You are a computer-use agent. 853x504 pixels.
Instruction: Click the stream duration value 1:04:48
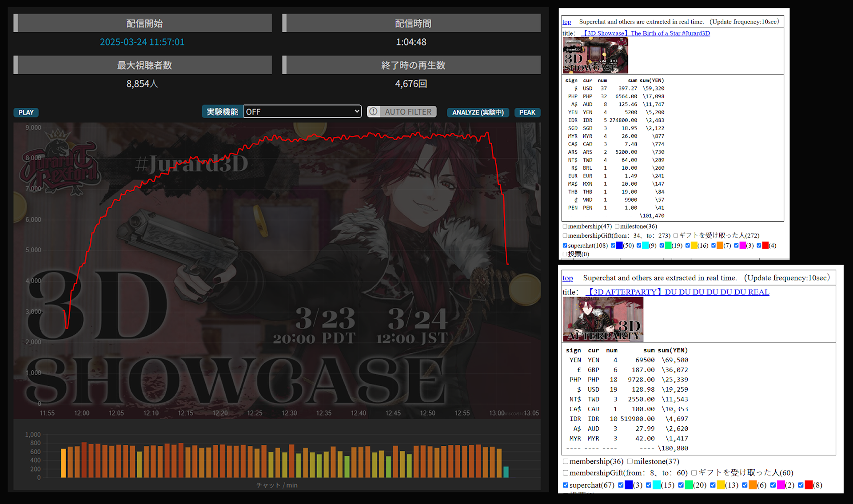[411, 42]
